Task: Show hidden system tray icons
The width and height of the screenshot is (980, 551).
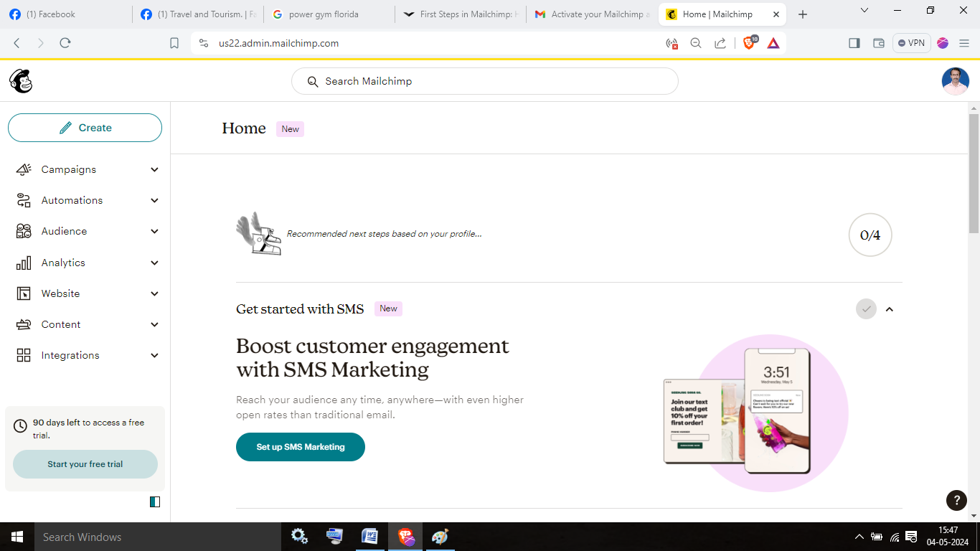Action: 859,537
